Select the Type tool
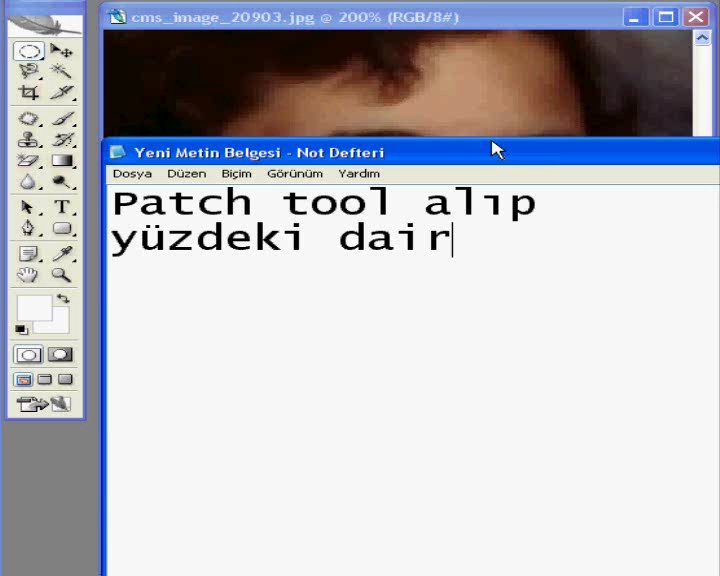The width and height of the screenshot is (720, 576). [x=62, y=207]
